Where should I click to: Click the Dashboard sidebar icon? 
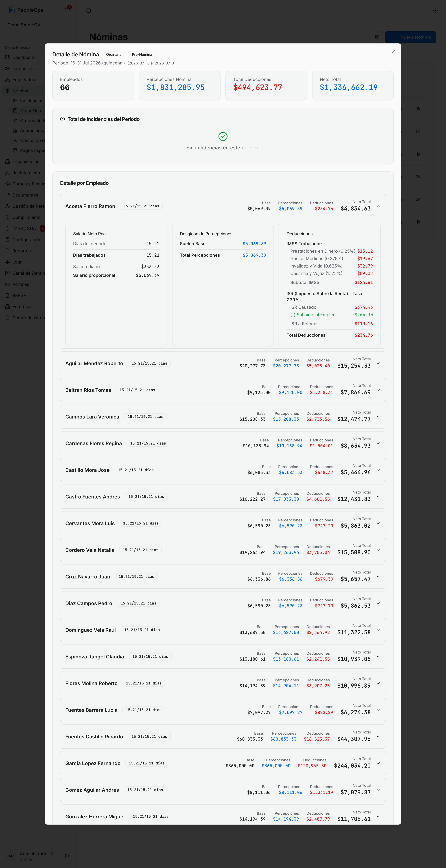[x=7, y=57]
